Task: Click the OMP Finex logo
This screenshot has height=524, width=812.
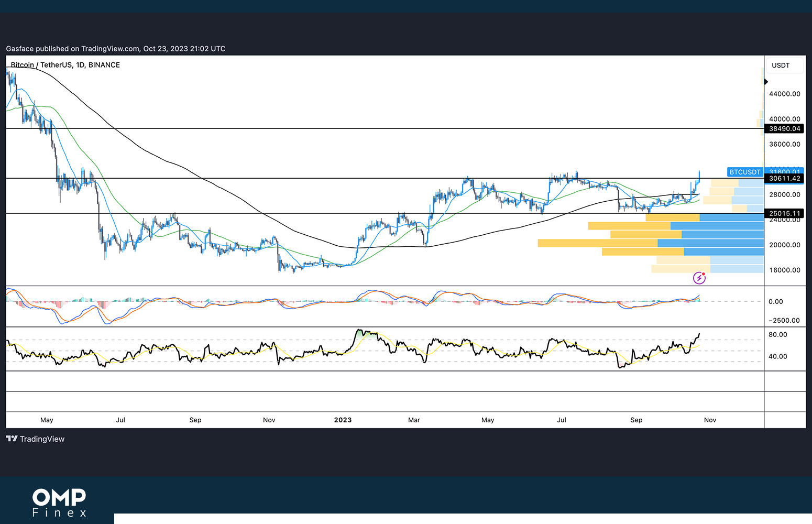Action: point(59,503)
